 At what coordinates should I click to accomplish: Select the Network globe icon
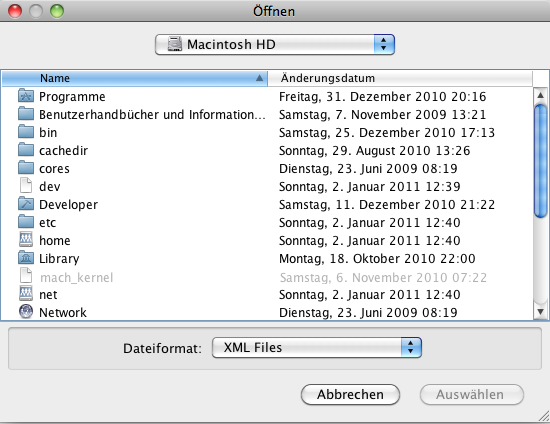[x=26, y=312]
